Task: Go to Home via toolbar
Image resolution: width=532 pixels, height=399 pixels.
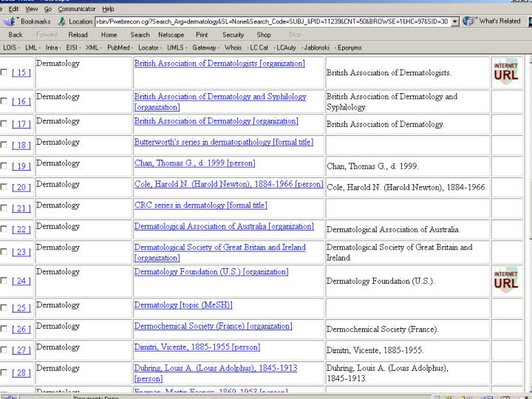Action: [109, 35]
